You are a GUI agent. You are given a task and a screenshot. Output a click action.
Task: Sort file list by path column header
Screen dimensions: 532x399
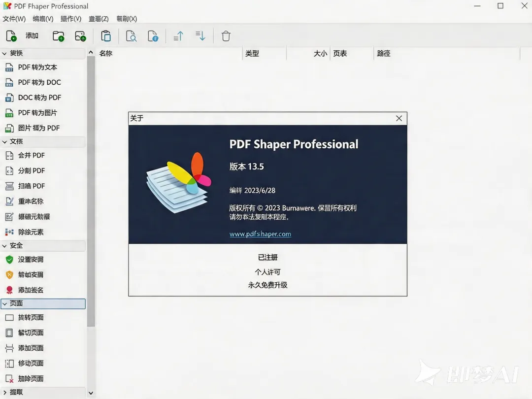(447, 53)
